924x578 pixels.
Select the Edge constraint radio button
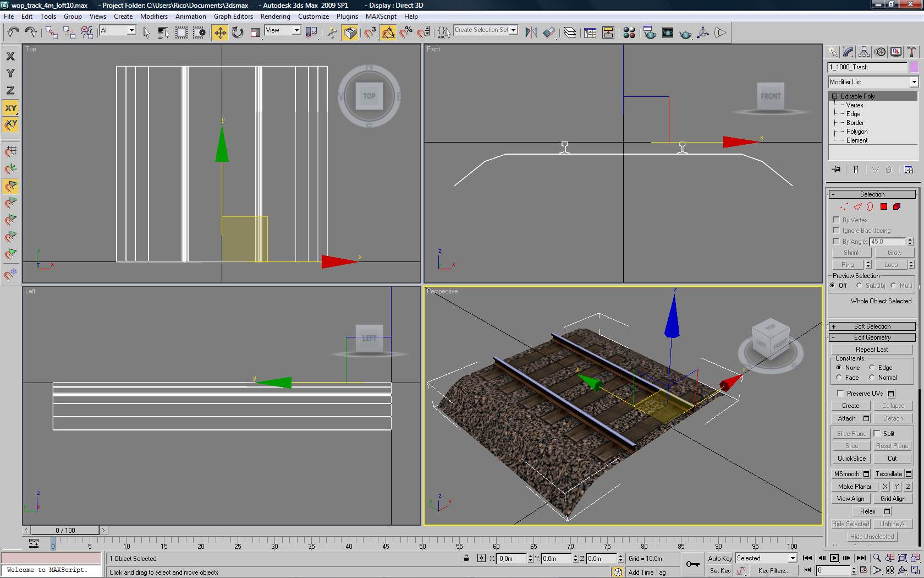tap(872, 368)
